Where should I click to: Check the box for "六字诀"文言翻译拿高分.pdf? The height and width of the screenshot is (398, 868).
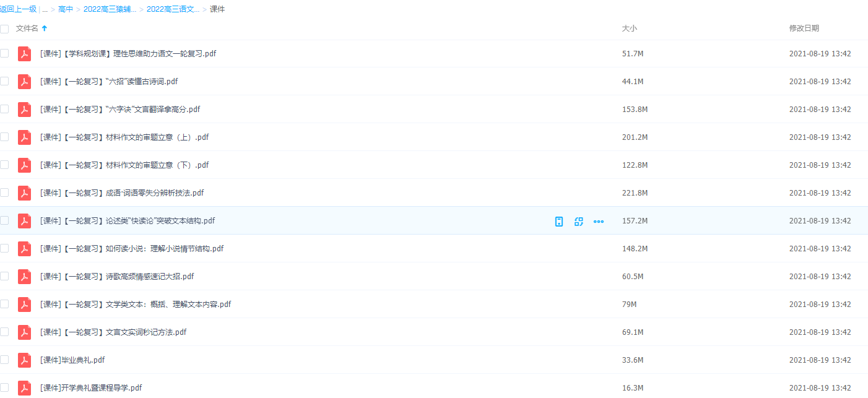4,109
